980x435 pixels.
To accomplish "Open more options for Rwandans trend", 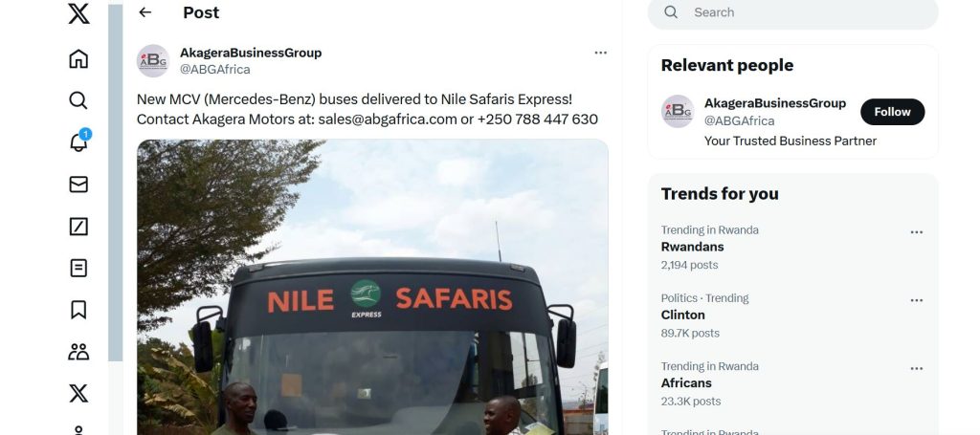I will pos(916,232).
